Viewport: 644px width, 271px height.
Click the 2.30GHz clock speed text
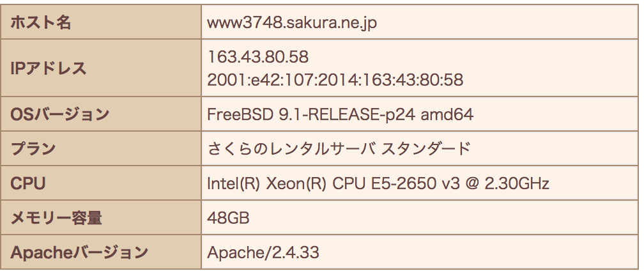tap(517, 183)
